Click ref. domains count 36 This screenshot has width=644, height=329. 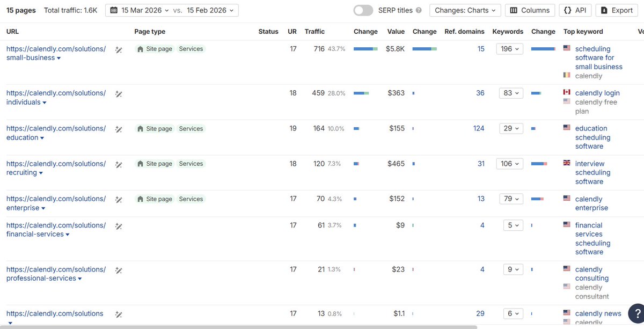480,93
